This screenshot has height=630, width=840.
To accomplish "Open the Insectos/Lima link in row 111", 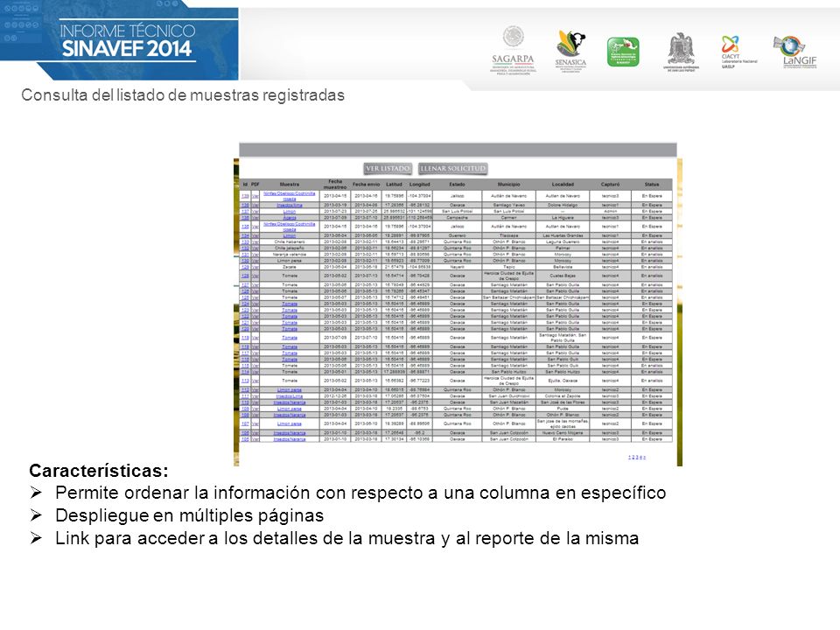I will pyautogui.click(x=290, y=395).
